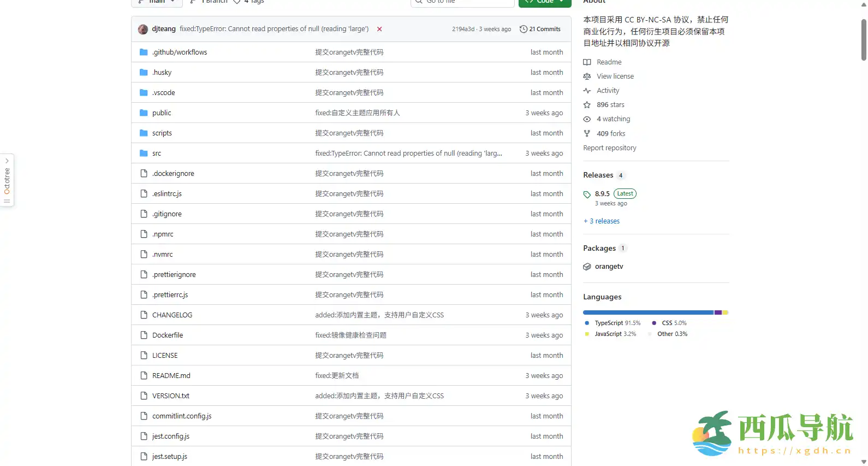Click the package icon beside orangetv
Viewport: 868px width, 466px height.
tap(587, 267)
